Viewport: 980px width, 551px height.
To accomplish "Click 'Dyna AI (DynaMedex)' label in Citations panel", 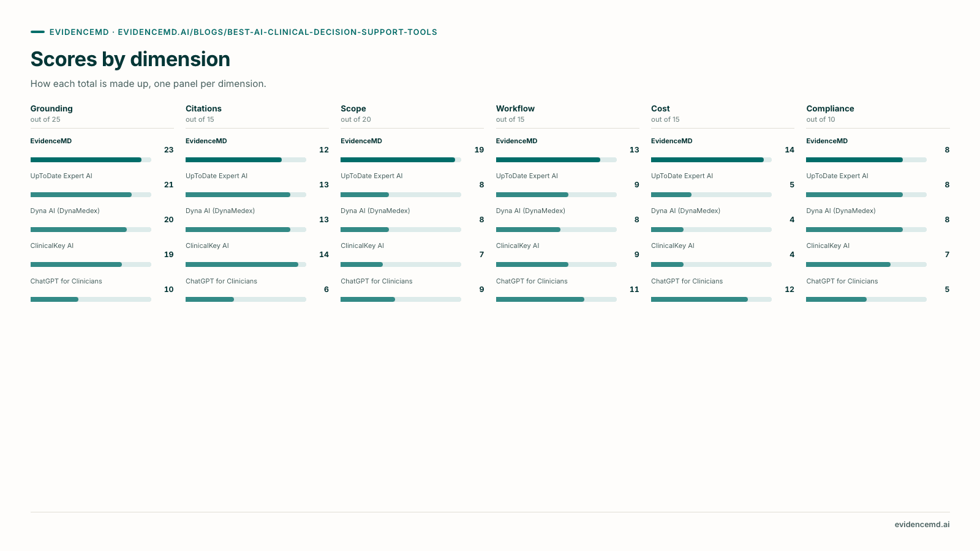I will click(x=220, y=211).
